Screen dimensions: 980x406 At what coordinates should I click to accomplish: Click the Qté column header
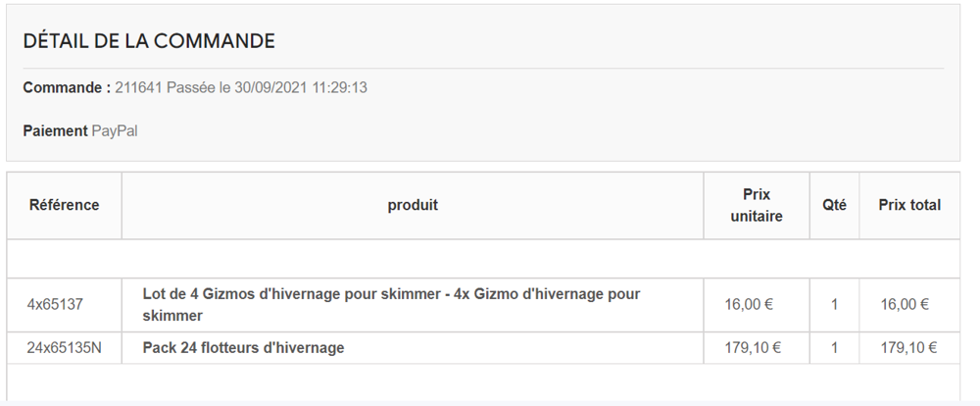pos(834,205)
